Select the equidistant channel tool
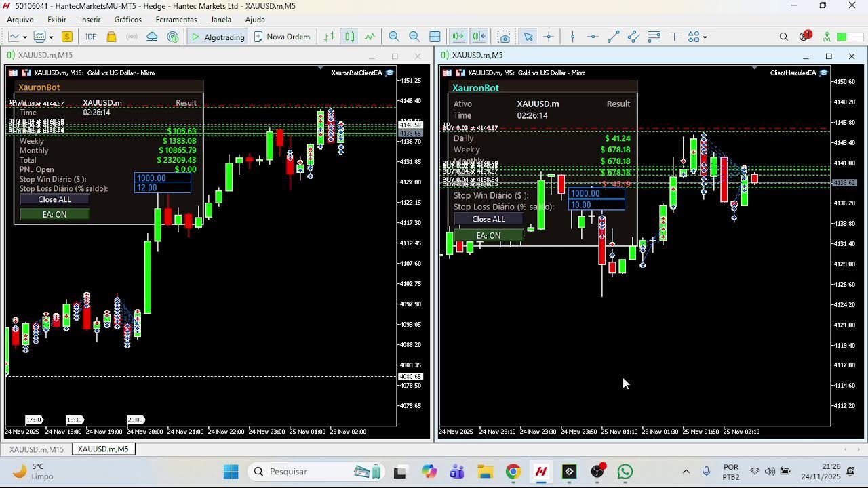Image resolution: width=868 pixels, height=488 pixels. (x=634, y=37)
